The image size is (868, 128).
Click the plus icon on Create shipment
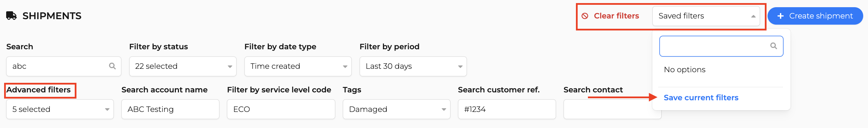(781, 16)
